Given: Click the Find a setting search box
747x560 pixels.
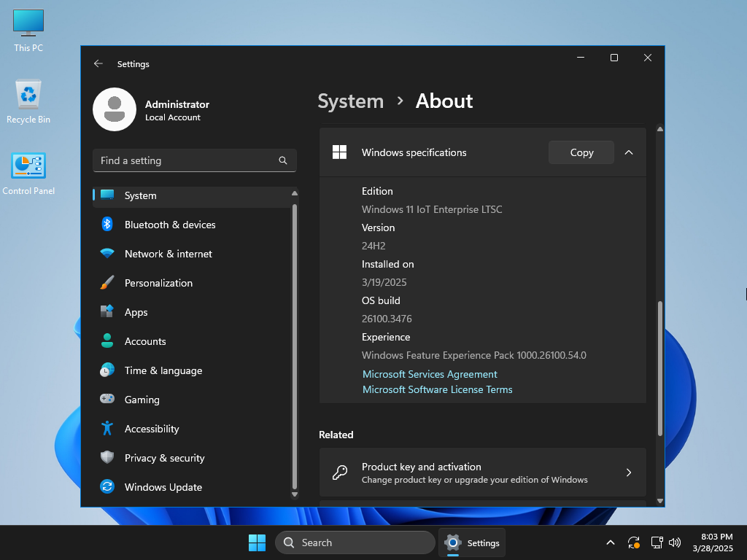Looking at the screenshot, I should click(x=194, y=160).
